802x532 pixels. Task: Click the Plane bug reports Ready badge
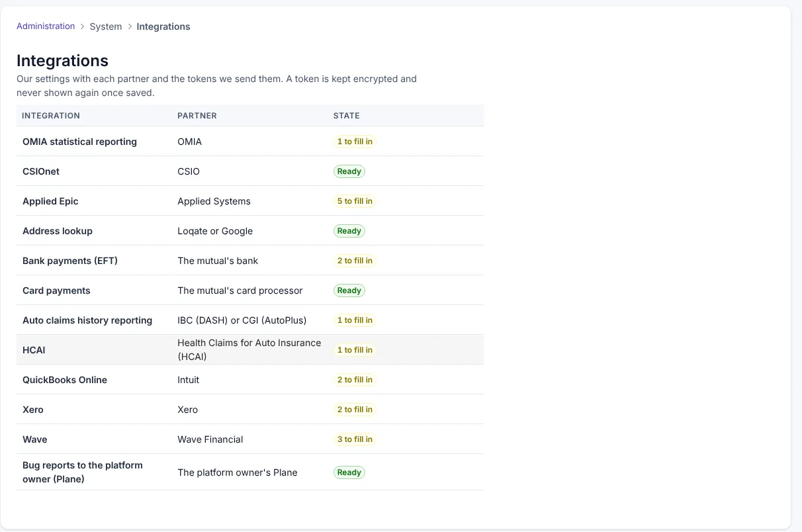coord(349,472)
